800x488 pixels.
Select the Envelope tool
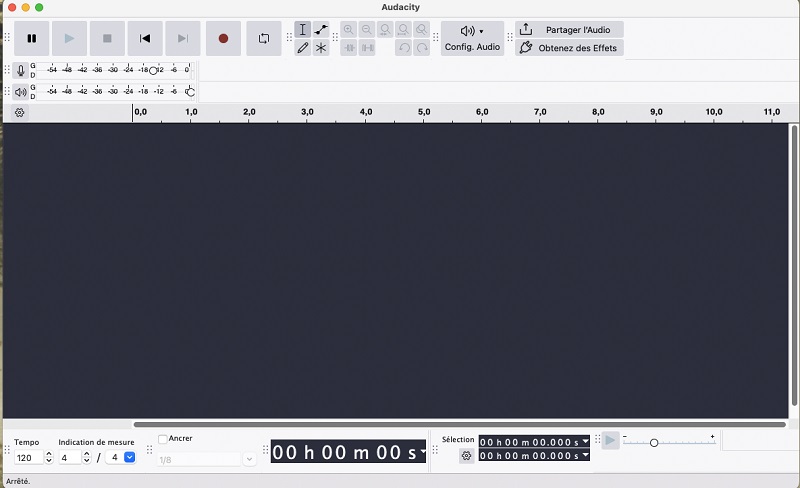[321, 30]
